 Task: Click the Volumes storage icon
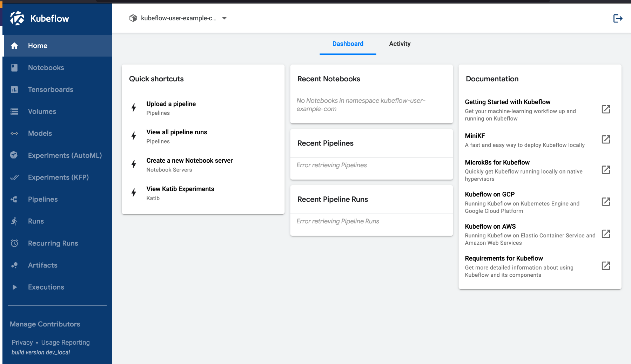point(14,112)
